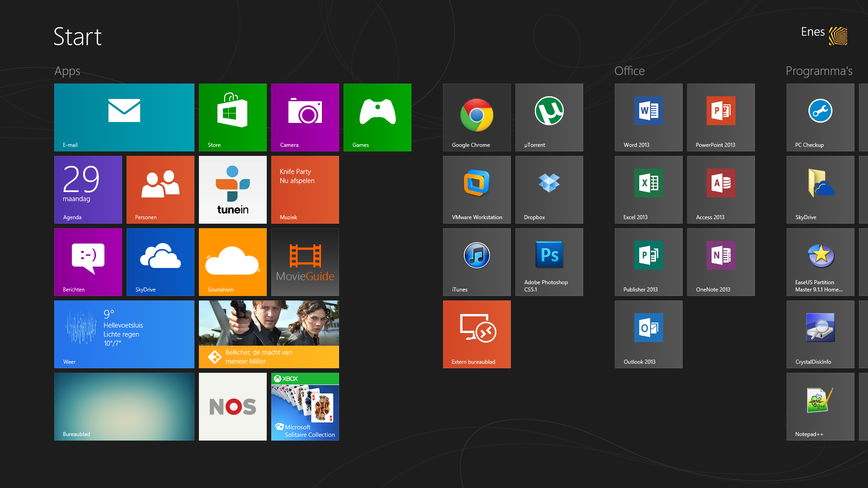
Task: Open the Bureaublad desktop tile
Action: coord(124,406)
